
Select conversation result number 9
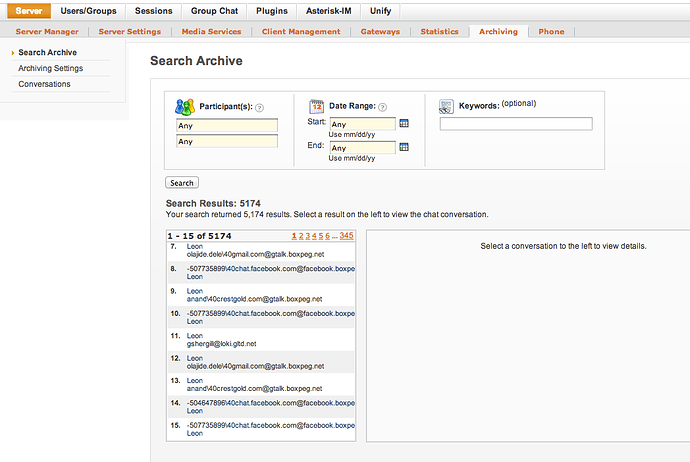261,295
